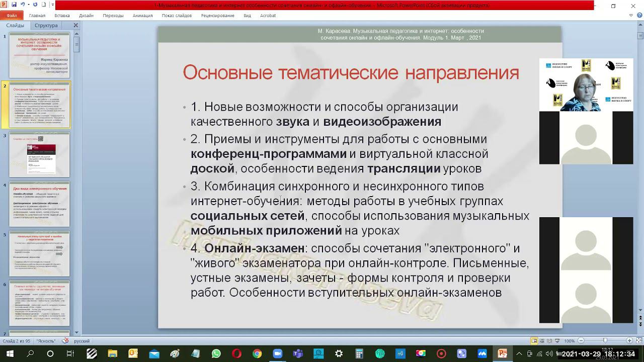The height and width of the screenshot is (362, 644).
Task: Open the Windows Start menu
Action: pyautogui.click(x=9, y=354)
